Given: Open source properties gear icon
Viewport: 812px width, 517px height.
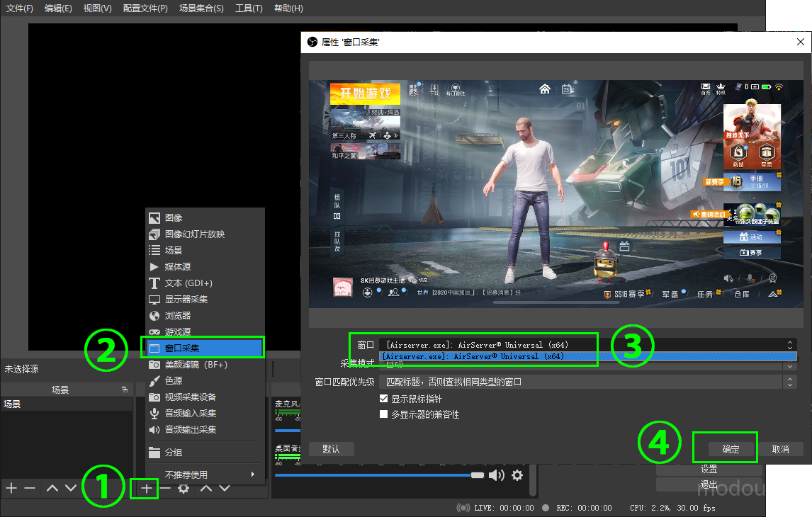Looking at the screenshot, I should tap(184, 488).
